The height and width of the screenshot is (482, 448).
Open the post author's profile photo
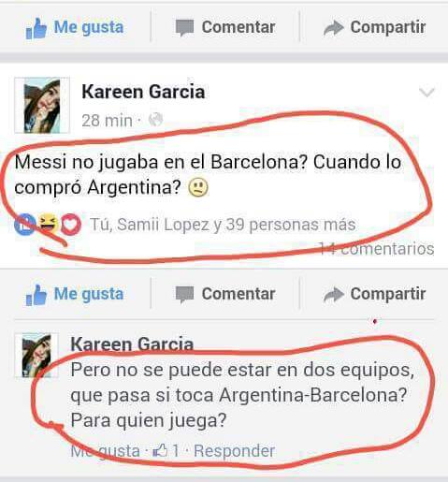[42, 106]
